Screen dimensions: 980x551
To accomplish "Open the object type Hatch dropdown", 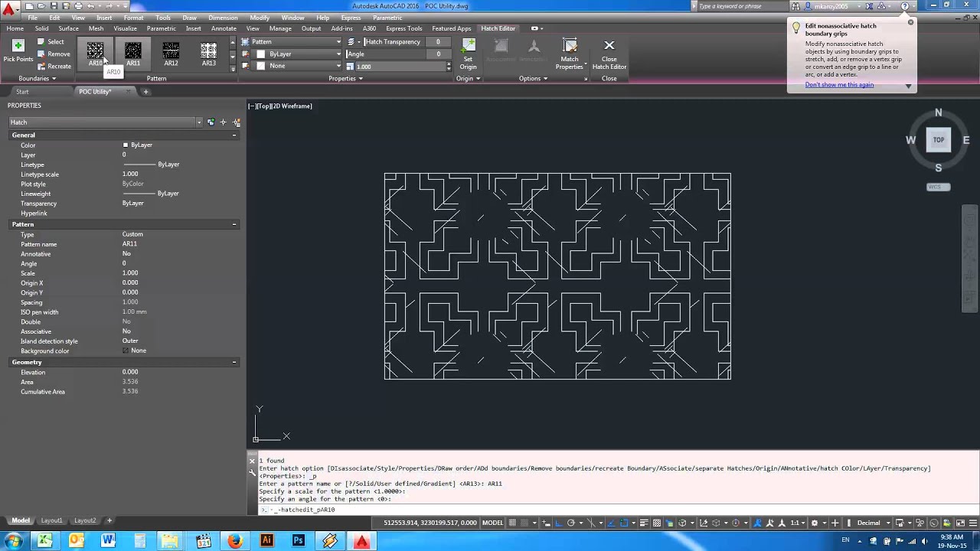I will click(x=106, y=122).
